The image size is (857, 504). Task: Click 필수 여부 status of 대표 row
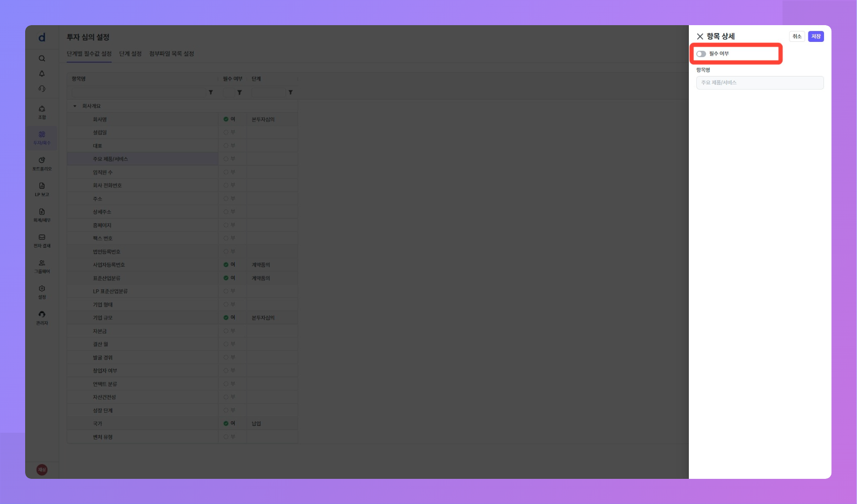[x=229, y=146]
